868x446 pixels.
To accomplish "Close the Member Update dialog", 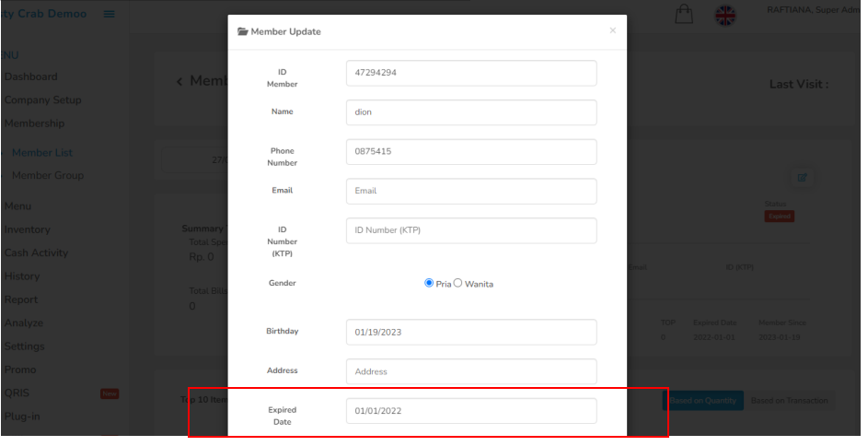I will [612, 30].
